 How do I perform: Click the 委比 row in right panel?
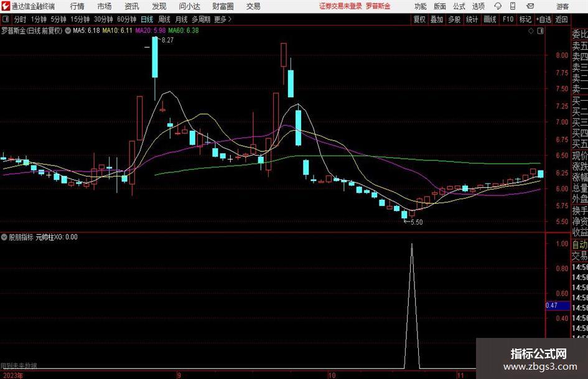[580, 34]
